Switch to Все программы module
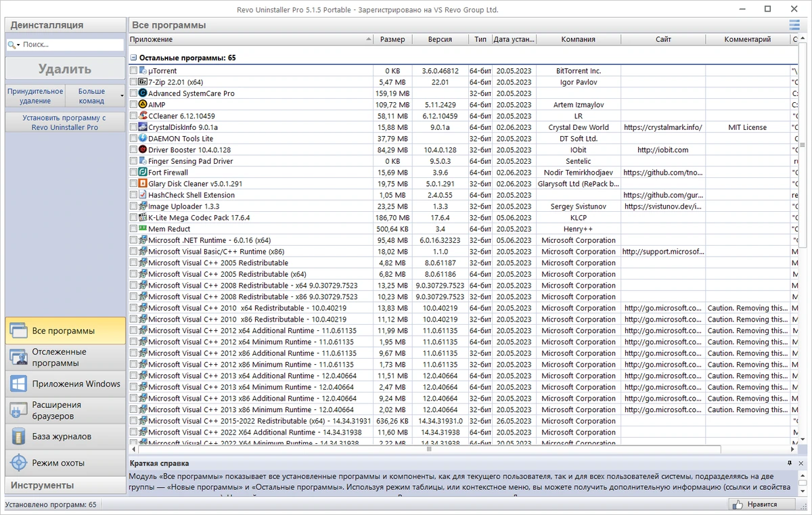The height and width of the screenshot is (515, 812). (x=65, y=331)
